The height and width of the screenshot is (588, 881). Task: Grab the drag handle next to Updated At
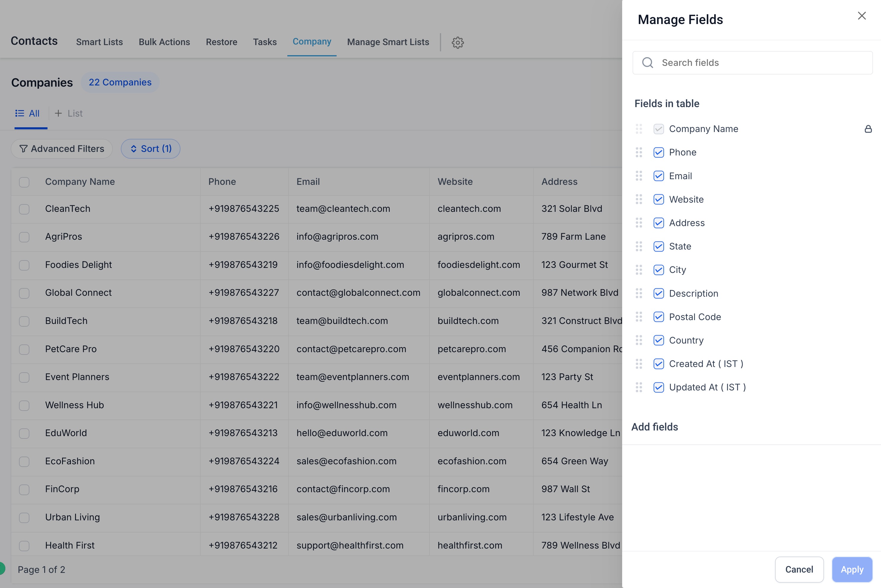tap(638, 387)
